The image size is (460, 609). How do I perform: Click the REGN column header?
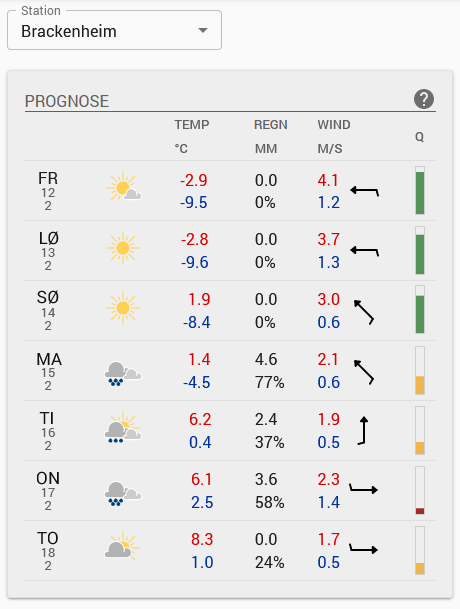pos(271,125)
